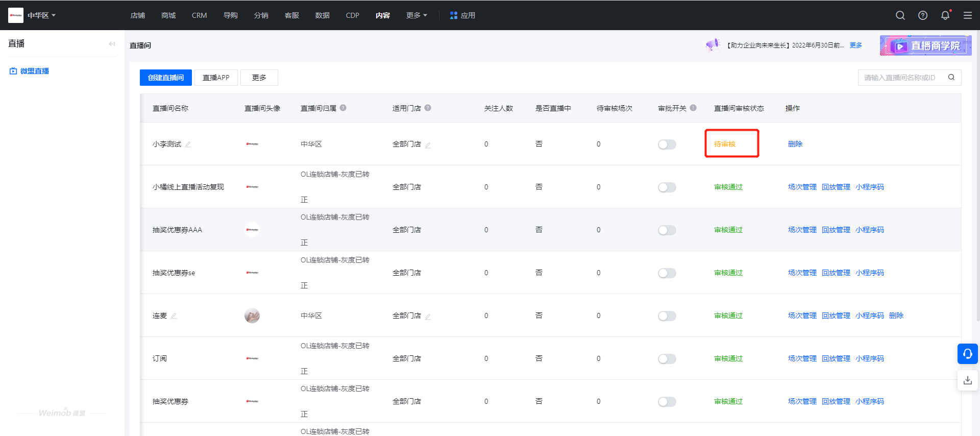
Task: Open avatar thumbnail of 连麦 room
Action: 252,316
